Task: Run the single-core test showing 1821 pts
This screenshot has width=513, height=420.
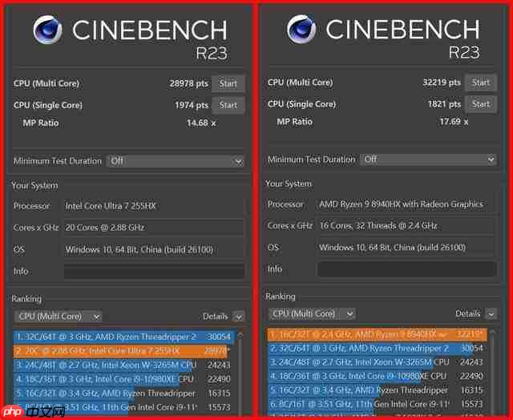Action: [481, 103]
